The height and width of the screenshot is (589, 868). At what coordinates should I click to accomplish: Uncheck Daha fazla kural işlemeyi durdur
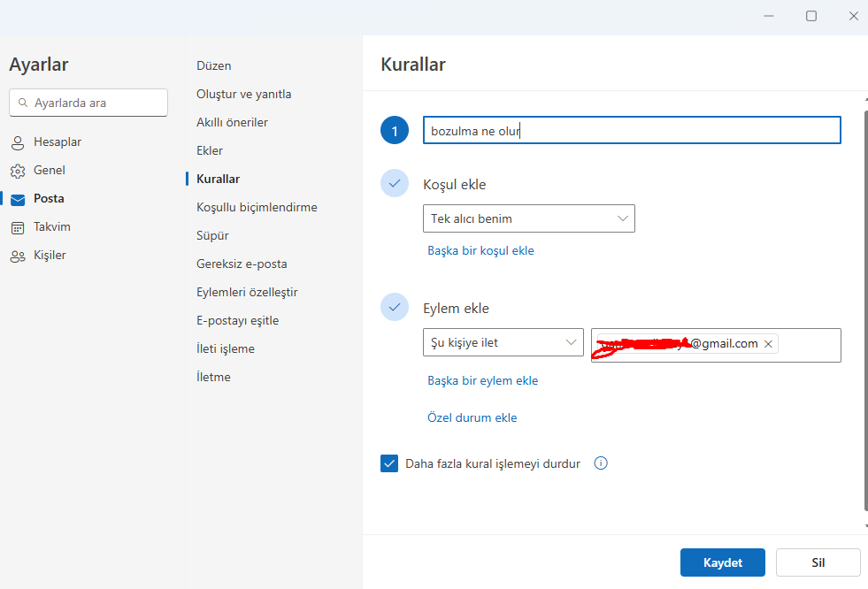click(389, 463)
